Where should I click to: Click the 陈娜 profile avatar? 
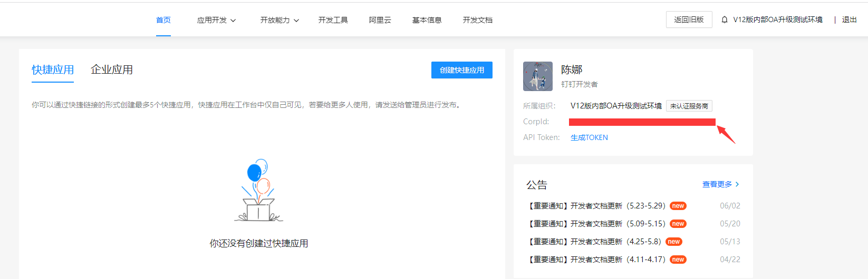pos(537,76)
